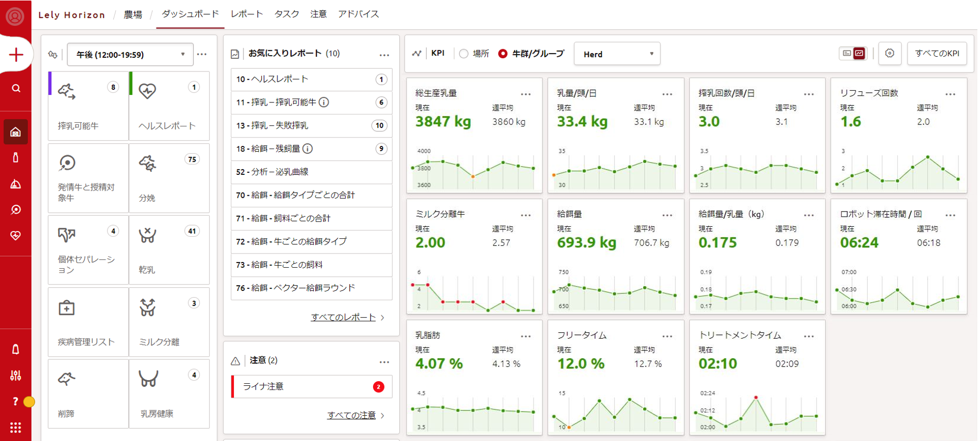This screenshot has height=441, width=980.
Task: Open the すべてのレポート link
Action: click(343, 317)
